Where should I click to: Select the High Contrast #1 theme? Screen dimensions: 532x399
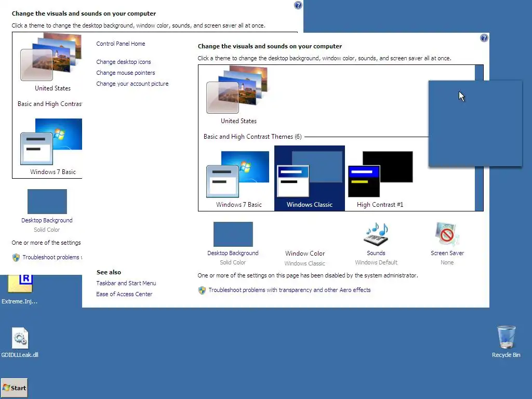[380, 178]
